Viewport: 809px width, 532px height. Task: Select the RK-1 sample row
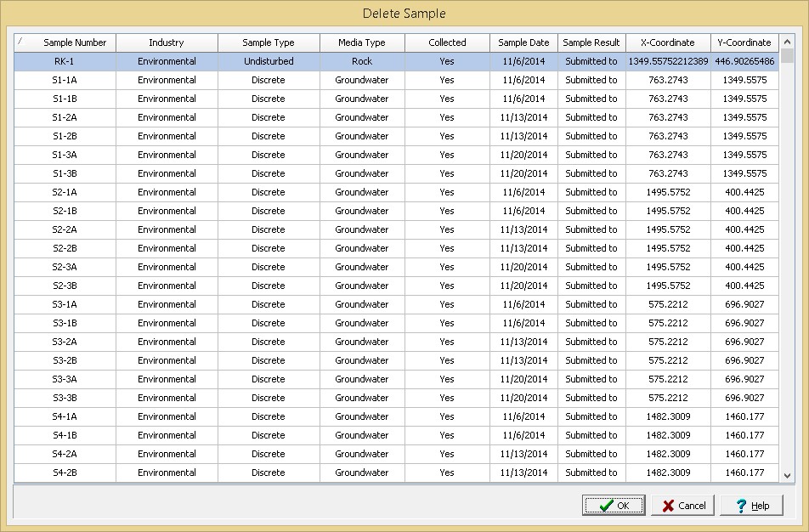click(65, 61)
